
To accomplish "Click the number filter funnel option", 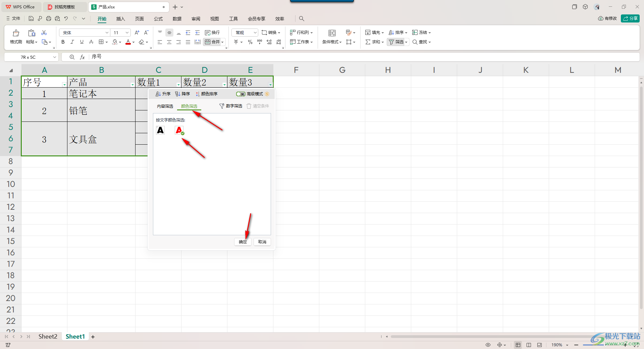I will point(231,106).
